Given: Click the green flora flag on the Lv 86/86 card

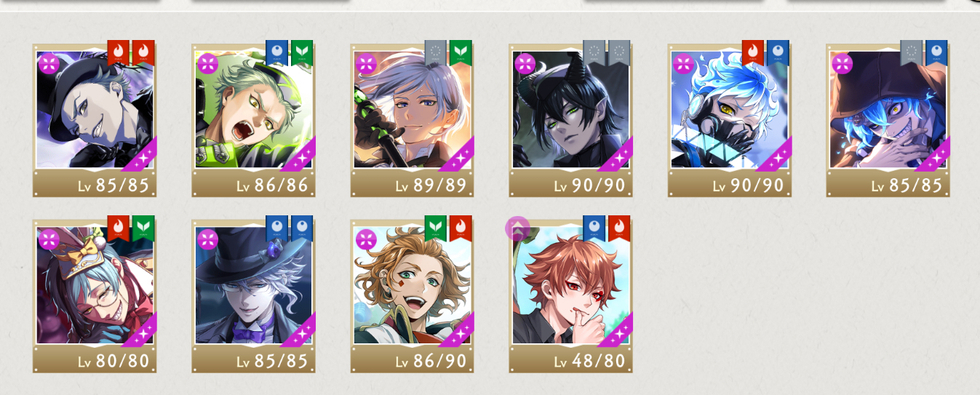Looking at the screenshot, I should [302, 52].
